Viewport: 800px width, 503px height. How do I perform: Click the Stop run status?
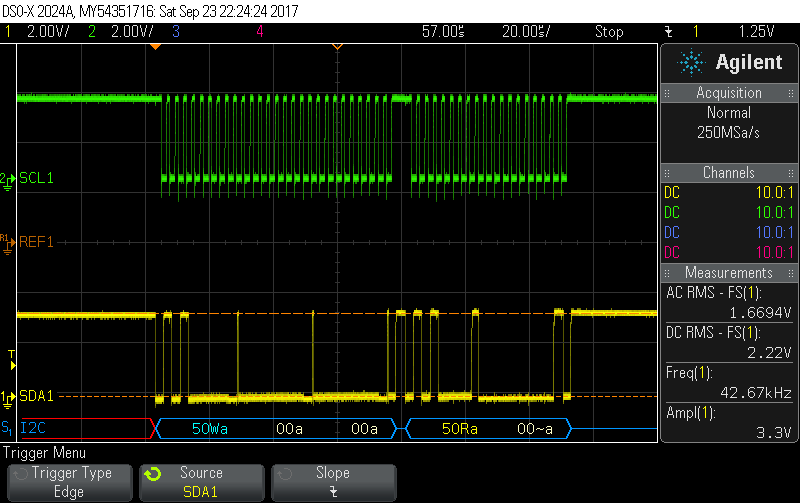609,32
